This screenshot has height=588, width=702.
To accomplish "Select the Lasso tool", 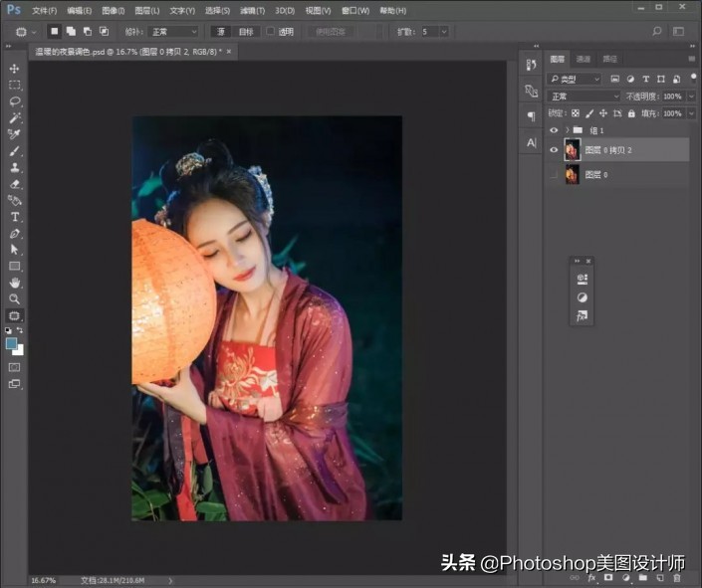I will 14,101.
